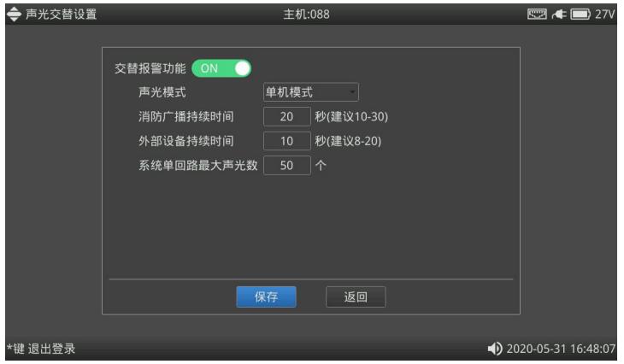Open the 声光模式 dropdown

coord(311,92)
